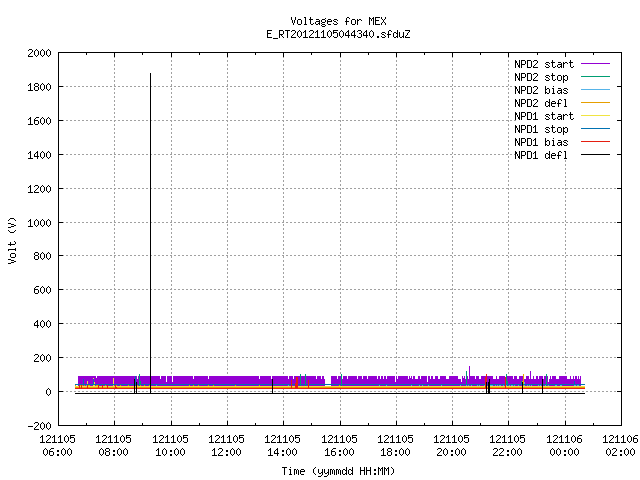640x480 pixels.
Task: Click the yellow NPD1 start legend line
Action: coord(595,116)
